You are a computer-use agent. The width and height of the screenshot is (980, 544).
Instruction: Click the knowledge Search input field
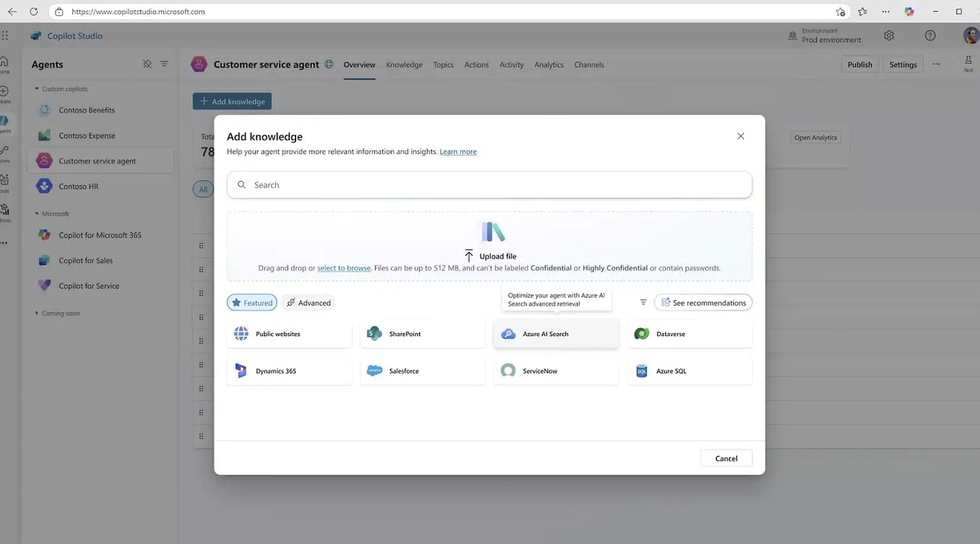click(x=489, y=185)
